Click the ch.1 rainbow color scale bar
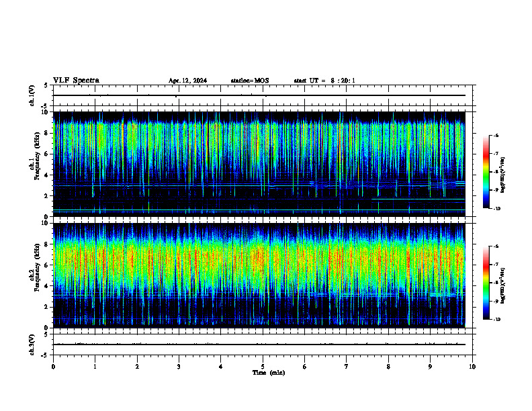 (486, 172)
